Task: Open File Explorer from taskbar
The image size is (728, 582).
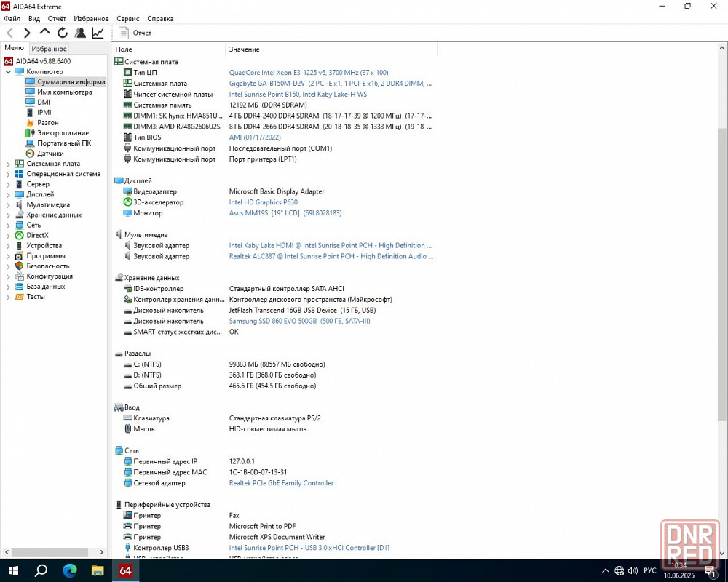Action: pos(98,570)
